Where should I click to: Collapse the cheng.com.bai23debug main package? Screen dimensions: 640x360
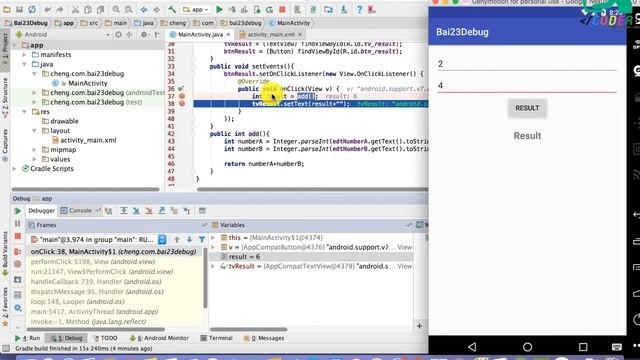pyautogui.click(x=34, y=74)
